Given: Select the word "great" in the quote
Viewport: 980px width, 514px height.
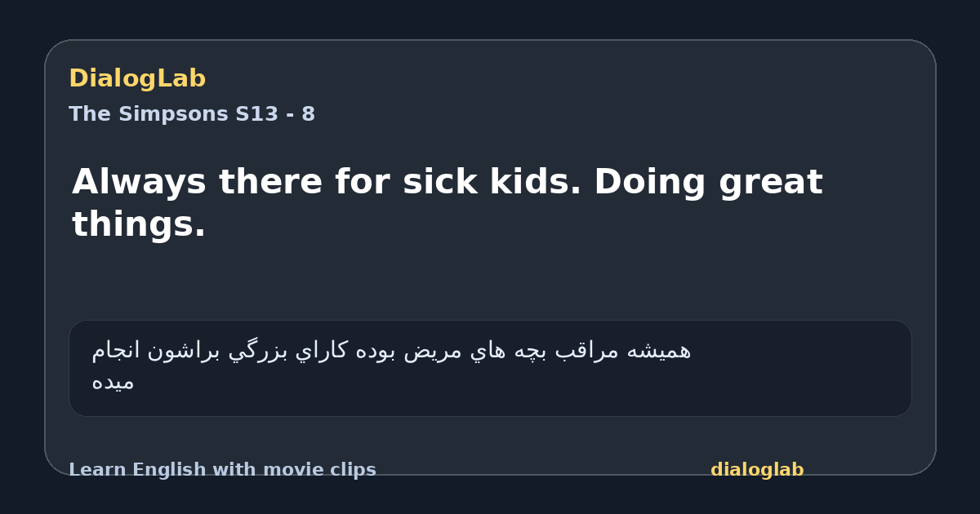Looking at the screenshot, I should click(x=771, y=183).
